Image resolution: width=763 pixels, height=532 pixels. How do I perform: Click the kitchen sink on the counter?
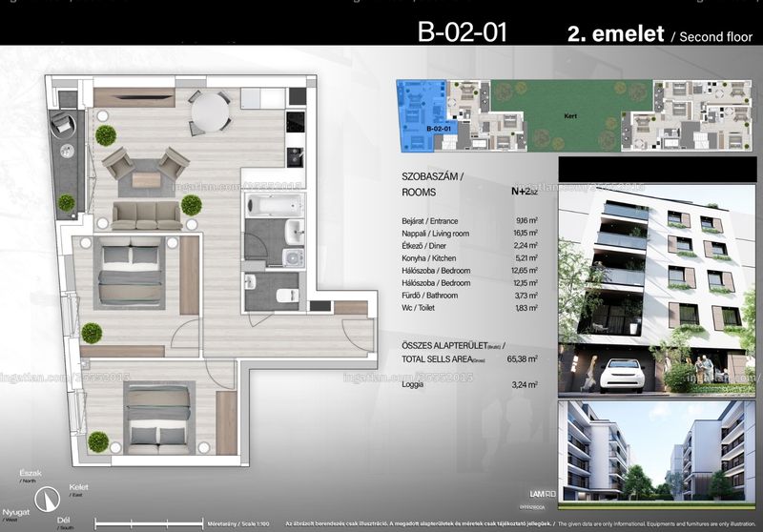295,156
